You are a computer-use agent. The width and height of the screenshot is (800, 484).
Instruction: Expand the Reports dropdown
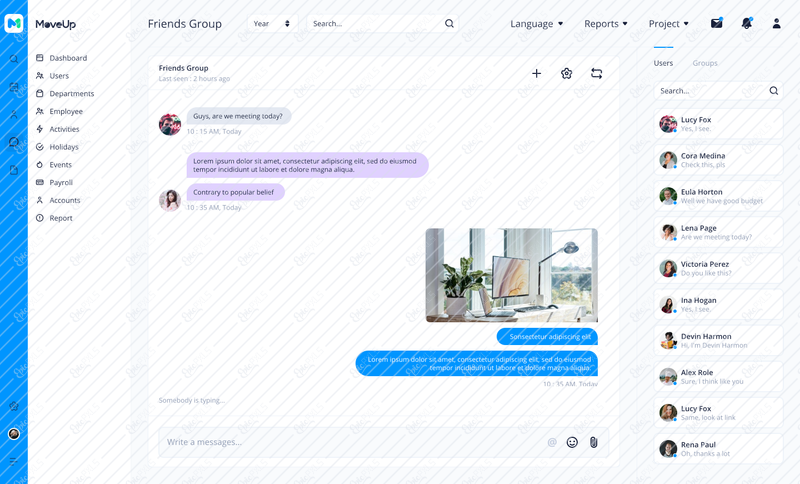606,23
